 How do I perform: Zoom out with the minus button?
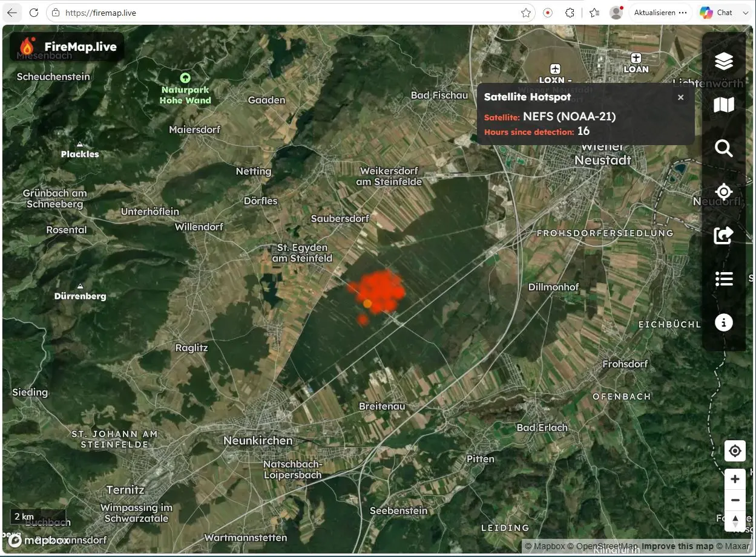click(735, 500)
